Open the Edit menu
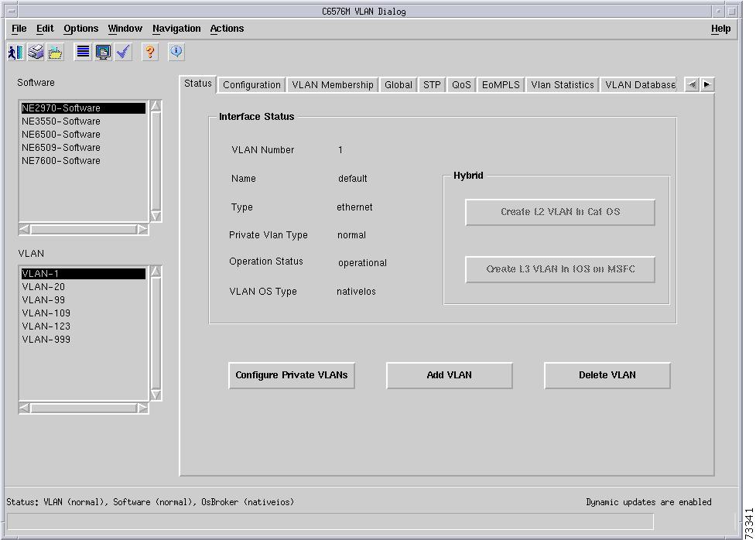Screen dimensions: 756x540 coord(45,29)
